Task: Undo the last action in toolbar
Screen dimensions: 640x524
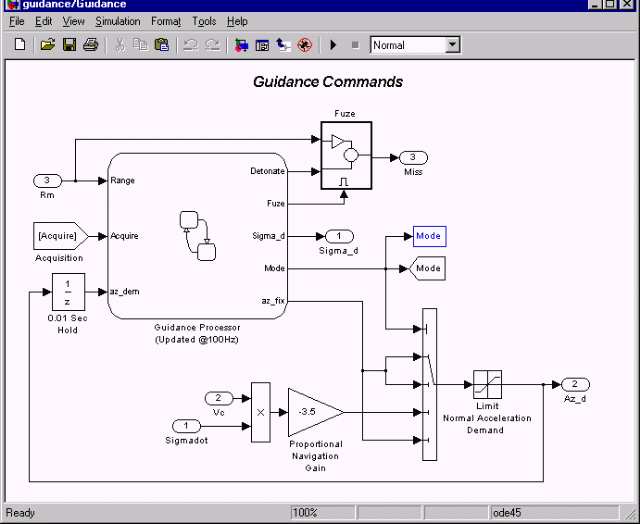Action: (x=190, y=44)
